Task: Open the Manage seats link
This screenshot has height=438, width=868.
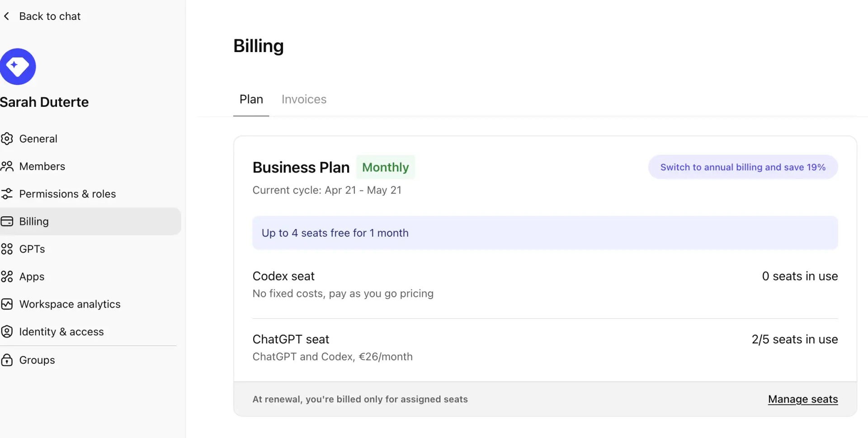Action: click(x=803, y=399)
